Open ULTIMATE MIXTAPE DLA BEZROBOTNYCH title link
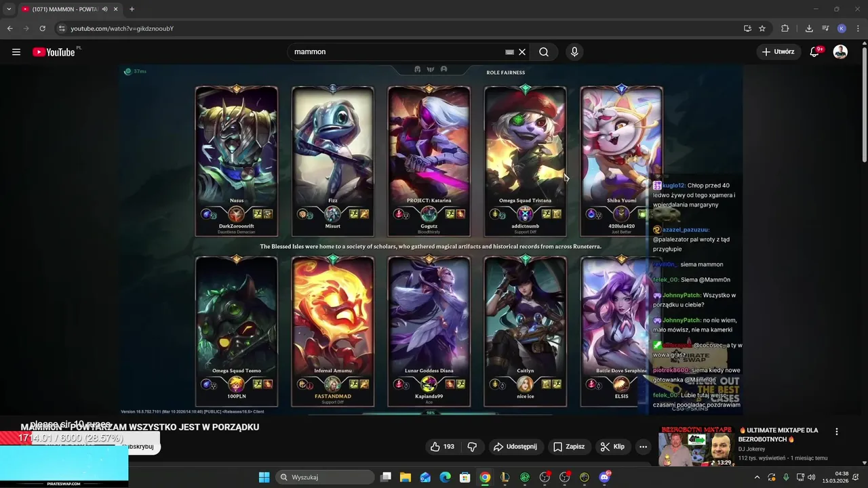The image size is (868, 488). tap(780, 434)
